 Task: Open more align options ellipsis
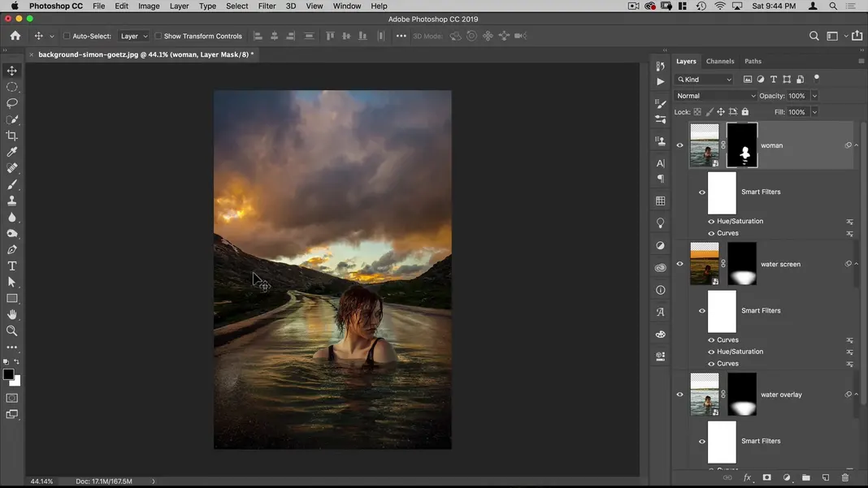click(x=401, y=36)
